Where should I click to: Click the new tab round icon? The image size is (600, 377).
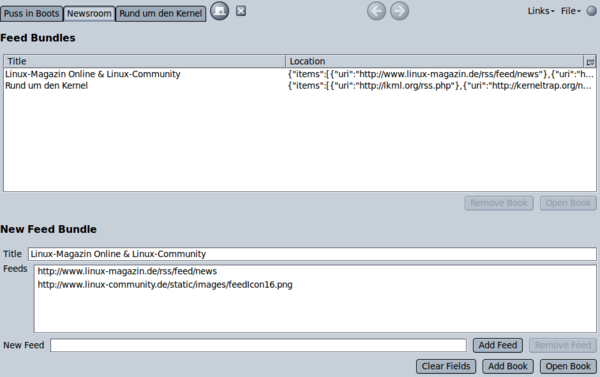[220, 11]
